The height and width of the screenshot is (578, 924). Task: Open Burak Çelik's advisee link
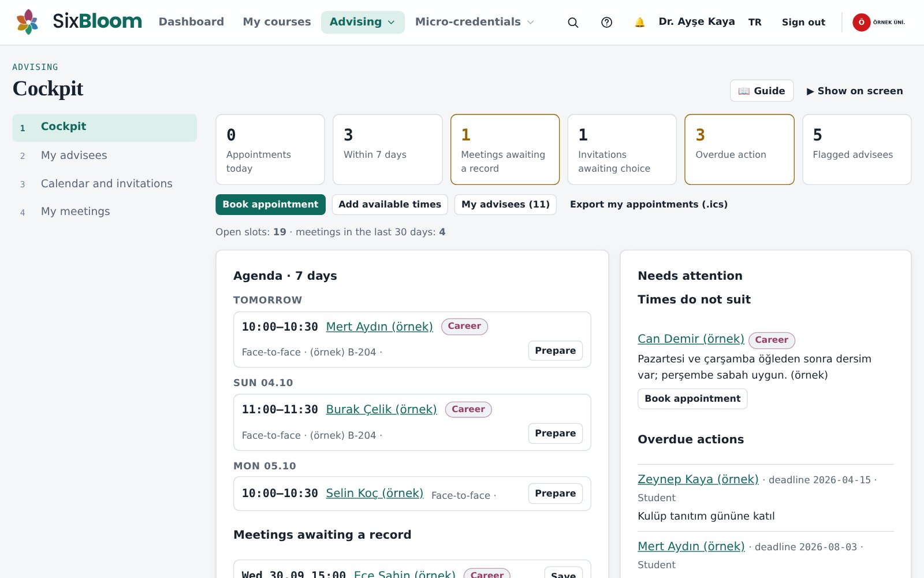click(381, 409)
